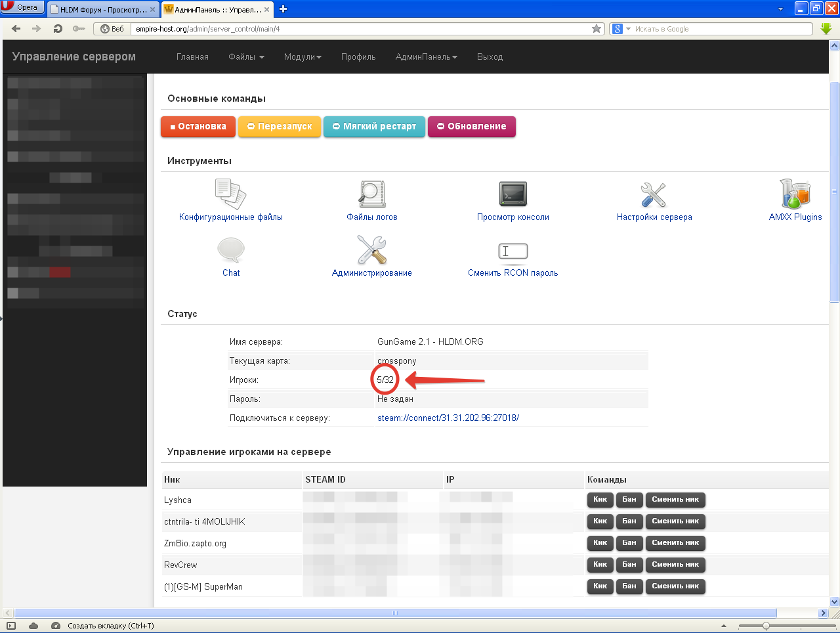Image resolution: width=840 pixels, height=633 pixels.
Task: Click the Сменить RCON пароль icon
Action: tap(513, 251)
